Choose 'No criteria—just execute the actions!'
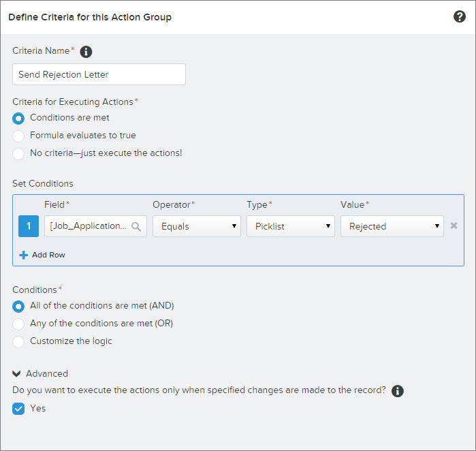The image size is (476, 451). click(18, 154)
